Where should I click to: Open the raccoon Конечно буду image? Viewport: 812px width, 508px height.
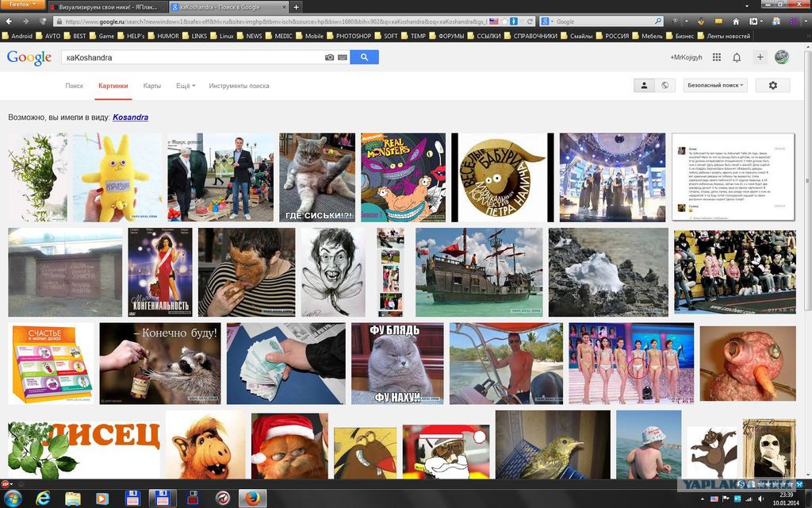160,364
